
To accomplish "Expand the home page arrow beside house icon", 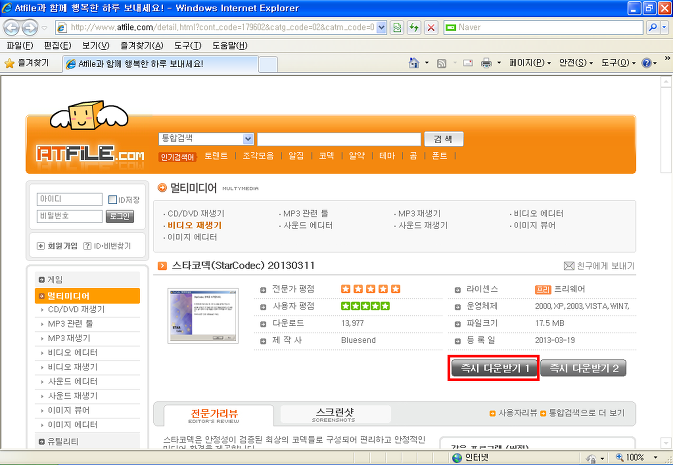I will pos(427,63).
